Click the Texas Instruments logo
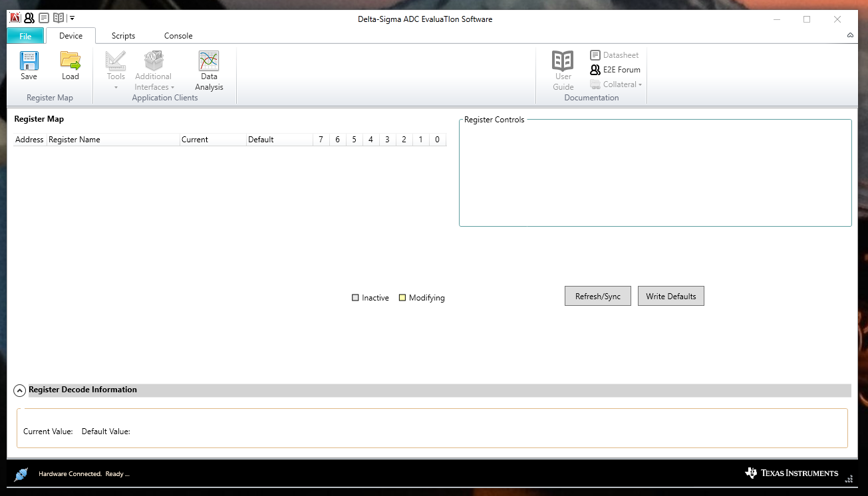The image size is (868, 496). point(792,473)
